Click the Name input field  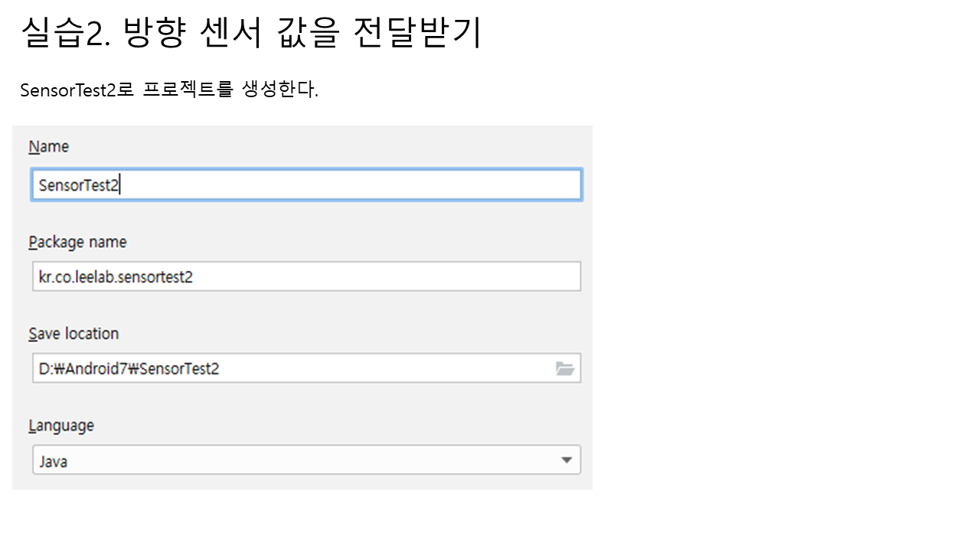click(x=306, y=185)
